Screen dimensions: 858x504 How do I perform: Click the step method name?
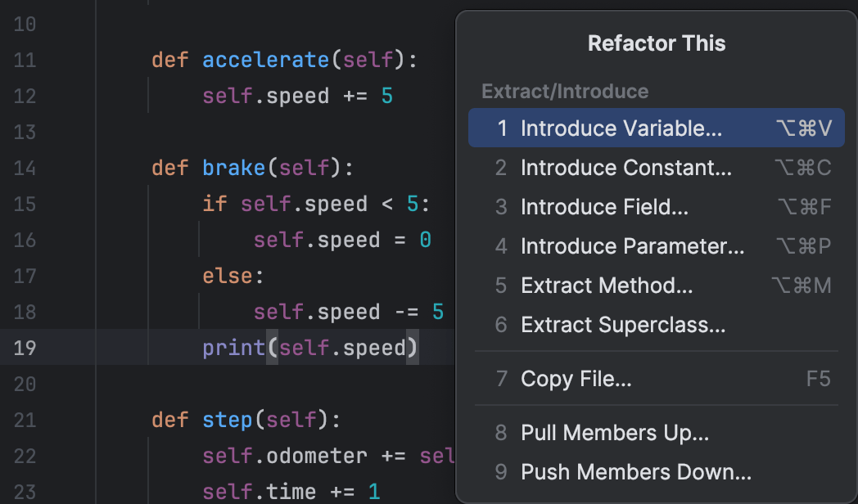pos(228,421)
